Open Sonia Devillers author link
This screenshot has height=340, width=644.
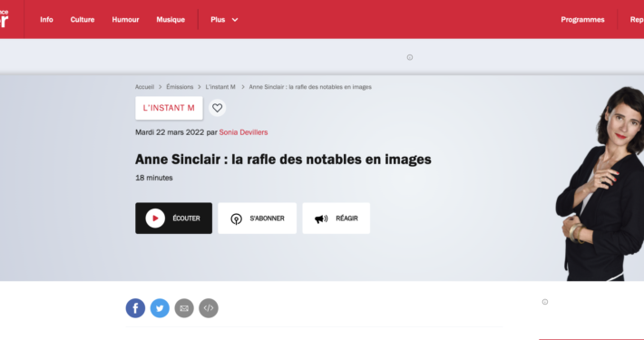(243, 132)
